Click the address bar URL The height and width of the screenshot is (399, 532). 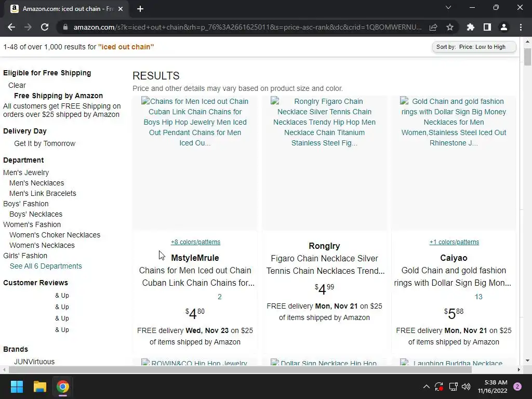tap(247, 27)
